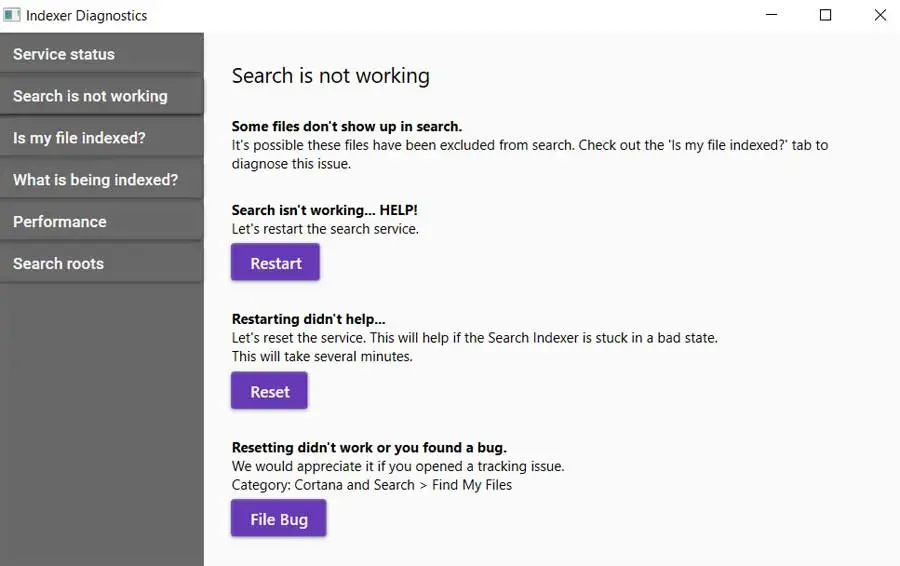The image size is (900, 566).
Task: Click the Indexer Diagnostics app icon
Action: [12, 15]
